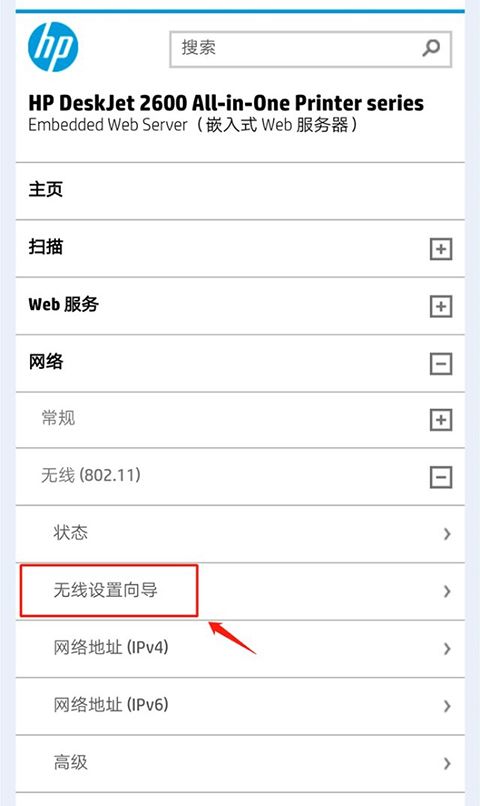Click the HP logo icon

click(53, 47)
